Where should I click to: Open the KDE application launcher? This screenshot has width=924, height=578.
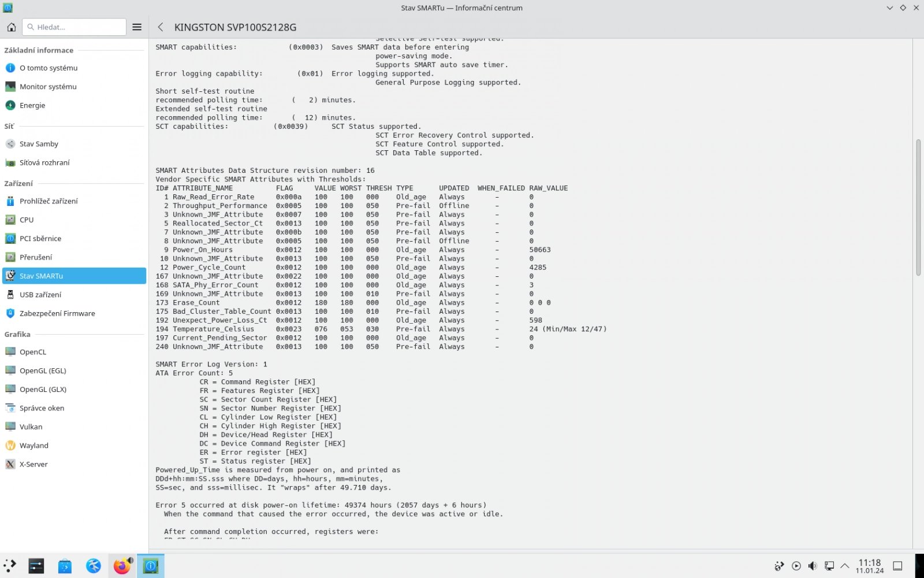[x=10, y=566]
